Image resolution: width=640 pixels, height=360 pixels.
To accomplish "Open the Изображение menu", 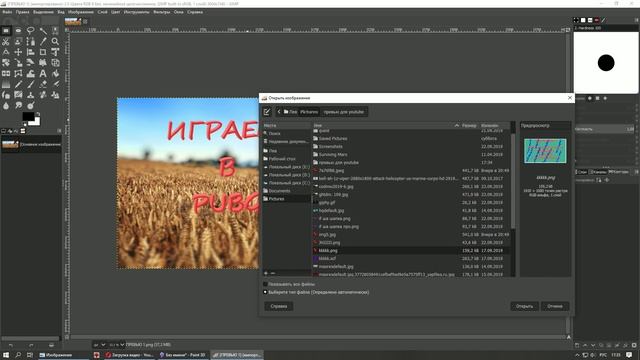I will [81, 12].
